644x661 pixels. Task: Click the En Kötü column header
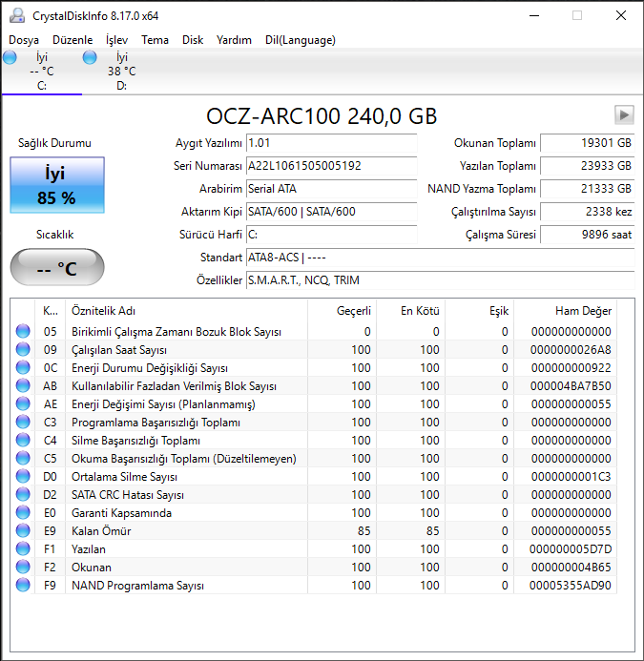coord(411,311)
